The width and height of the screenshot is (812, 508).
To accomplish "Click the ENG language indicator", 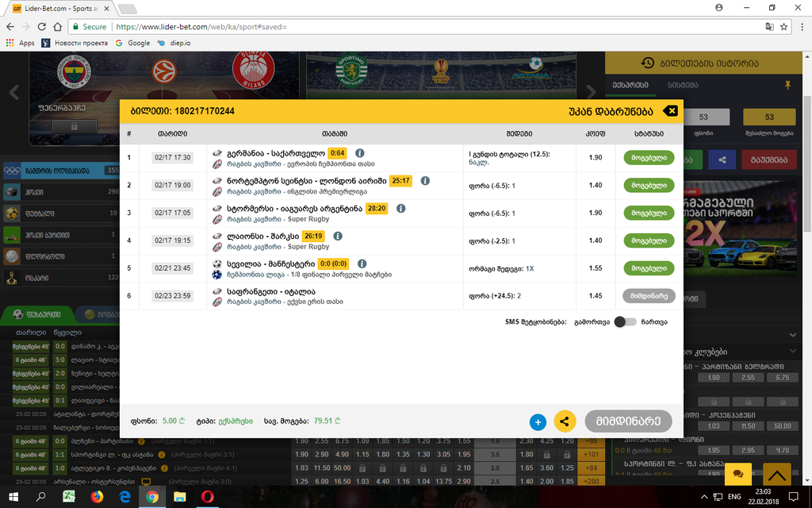I will (734, 497).
